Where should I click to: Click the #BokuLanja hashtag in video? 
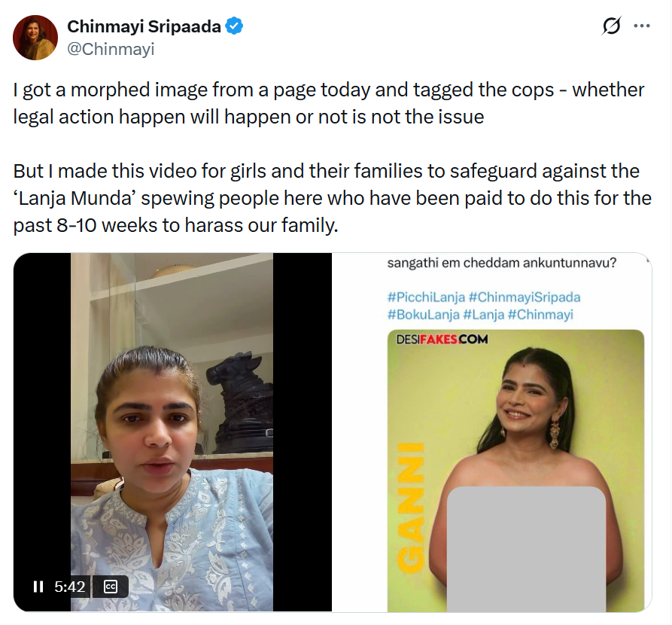[x=423, y=315]
